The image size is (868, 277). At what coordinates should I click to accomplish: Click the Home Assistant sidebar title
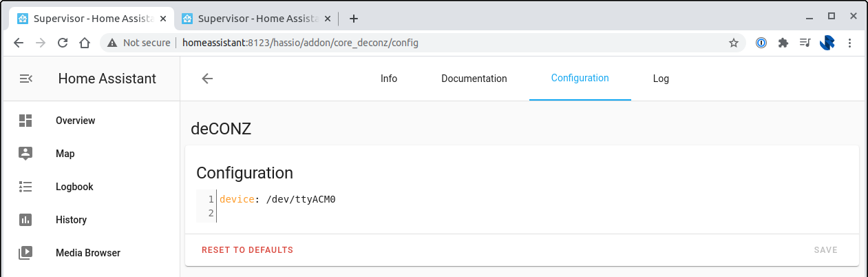point(107,79)
